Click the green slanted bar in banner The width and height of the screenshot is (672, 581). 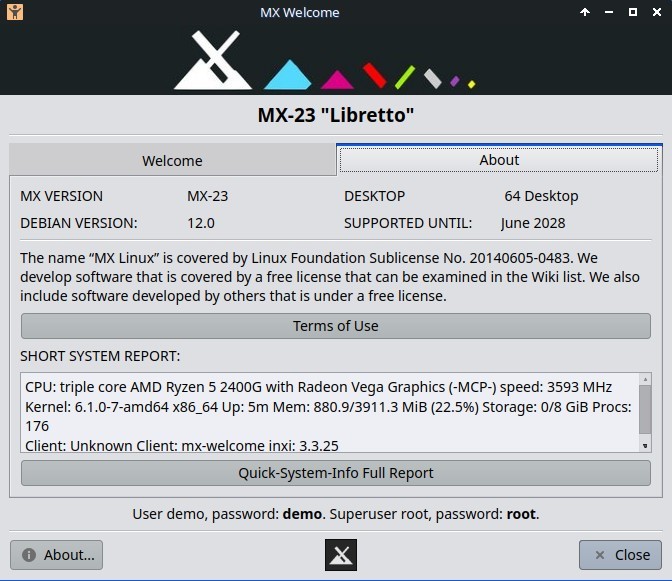tap(405, 76)
